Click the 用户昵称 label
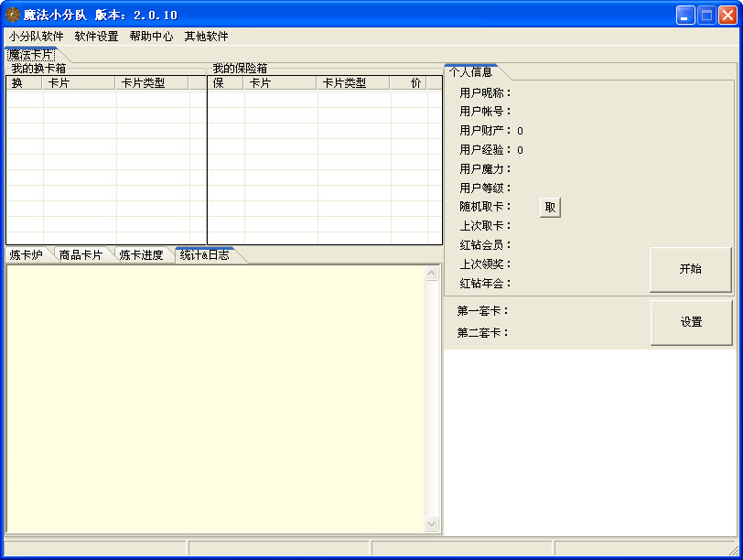The height and width of the screenshot is (560, 743). [x=485, y=92]
